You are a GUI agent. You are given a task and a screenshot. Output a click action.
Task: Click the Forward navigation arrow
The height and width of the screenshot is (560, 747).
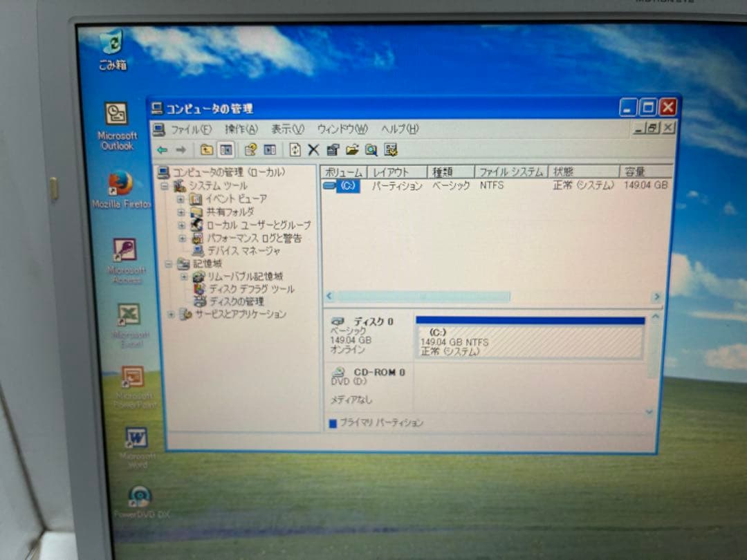(181, 149)
